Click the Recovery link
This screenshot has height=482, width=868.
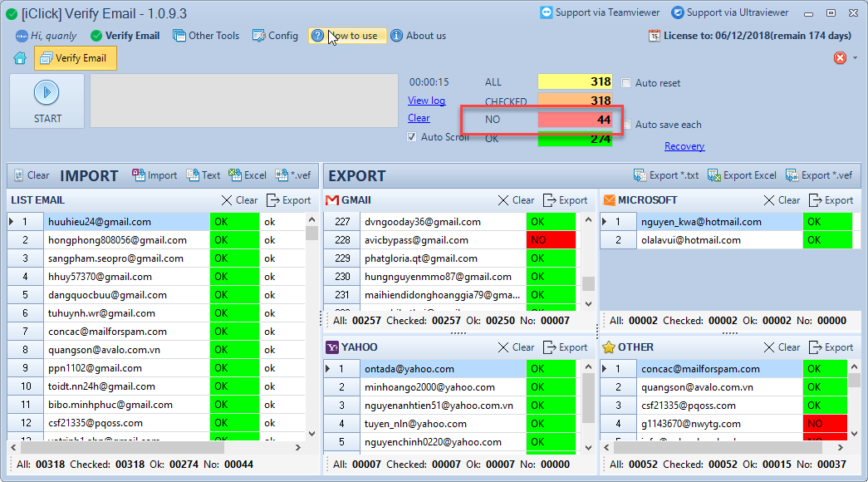click(684, 146)
